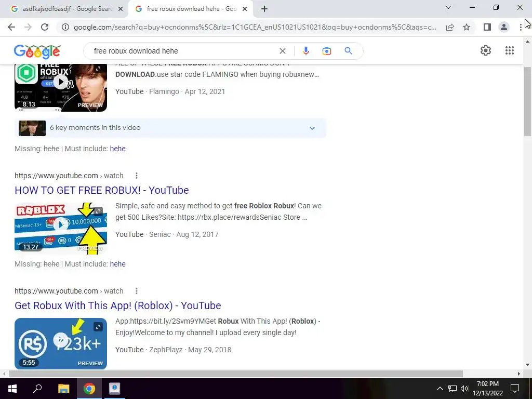This screenshot has width=532, height=399.
Task: Expand Flamingo video thumbnail preview
Action: coord(98,69)
